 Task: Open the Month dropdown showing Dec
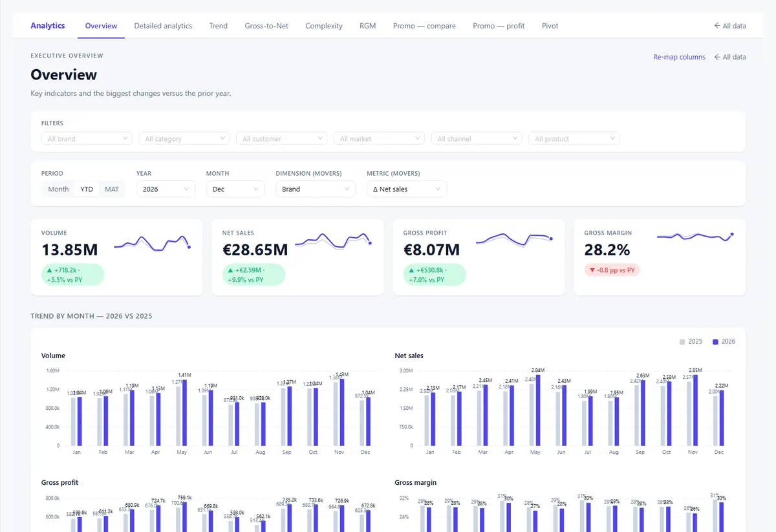tap(235, 189)
